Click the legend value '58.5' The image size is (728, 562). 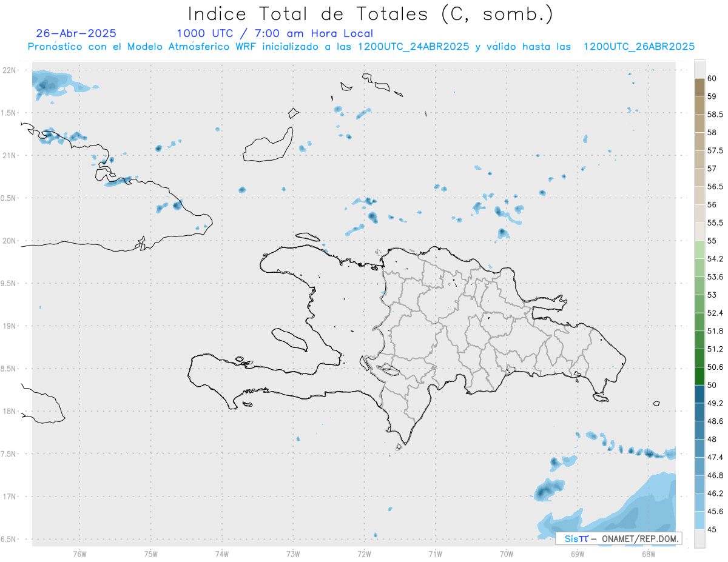click(715, 115)
